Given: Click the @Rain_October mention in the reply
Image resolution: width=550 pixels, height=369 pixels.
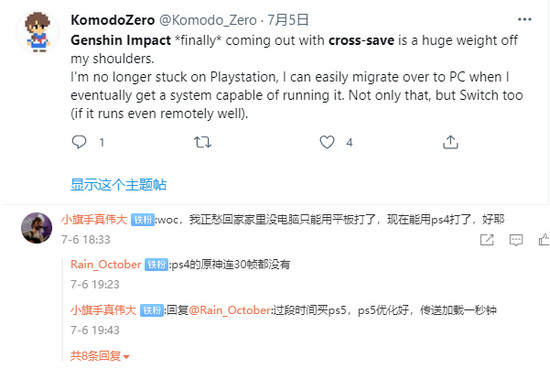Looking at the screenshot, I should 230,310.
